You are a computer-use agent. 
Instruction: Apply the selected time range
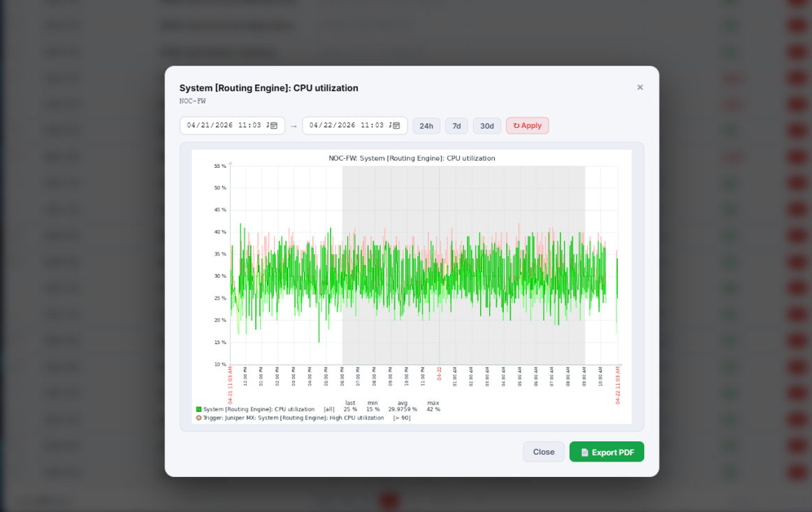pos(527,126)
